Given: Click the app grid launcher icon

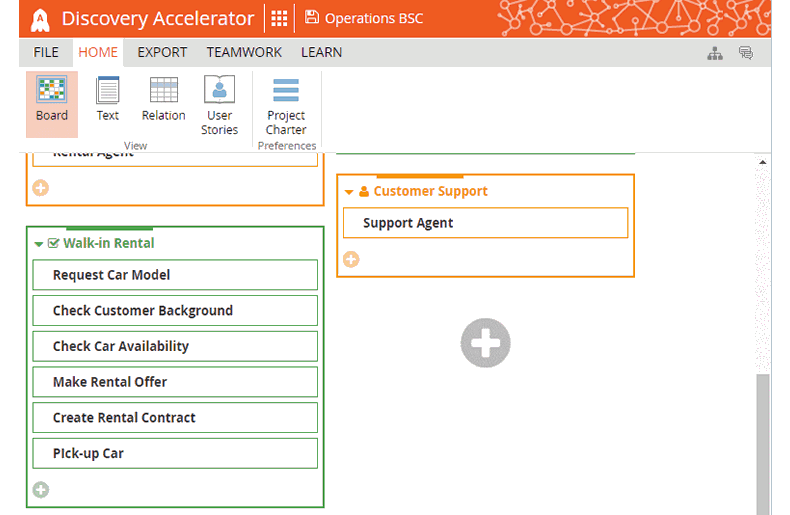Looking at the screenshot, I should [x=279, y=18].
